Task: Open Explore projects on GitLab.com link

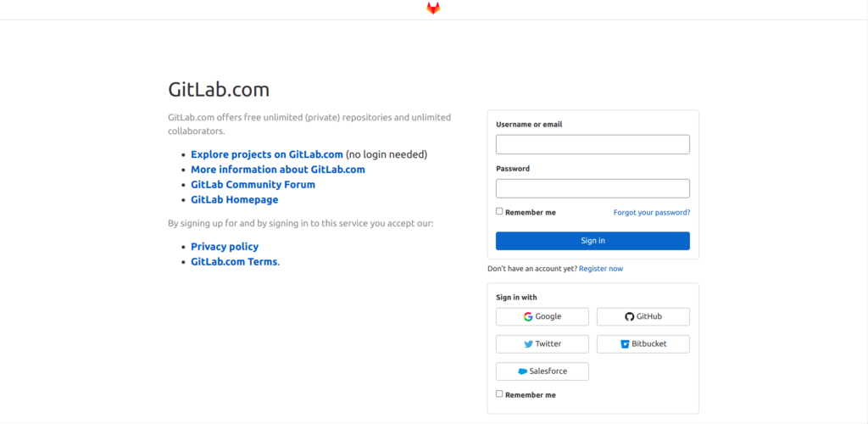Action: coord(267,154)
